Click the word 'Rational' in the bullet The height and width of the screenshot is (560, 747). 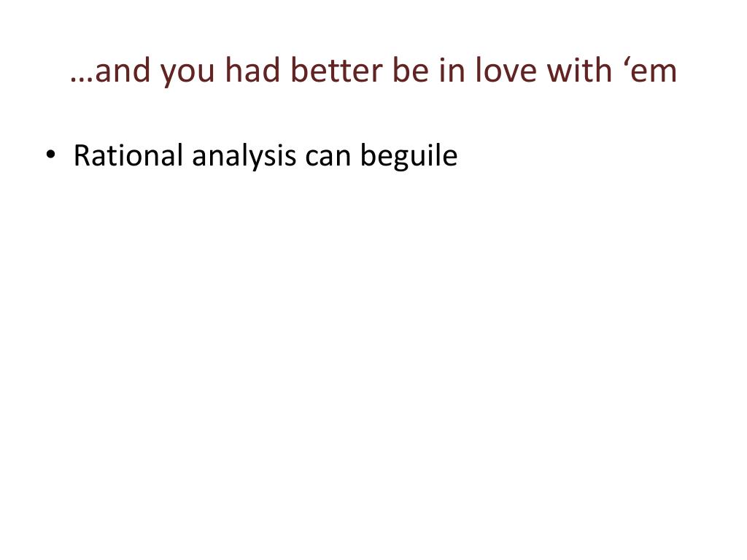click(x=128, y=155)
